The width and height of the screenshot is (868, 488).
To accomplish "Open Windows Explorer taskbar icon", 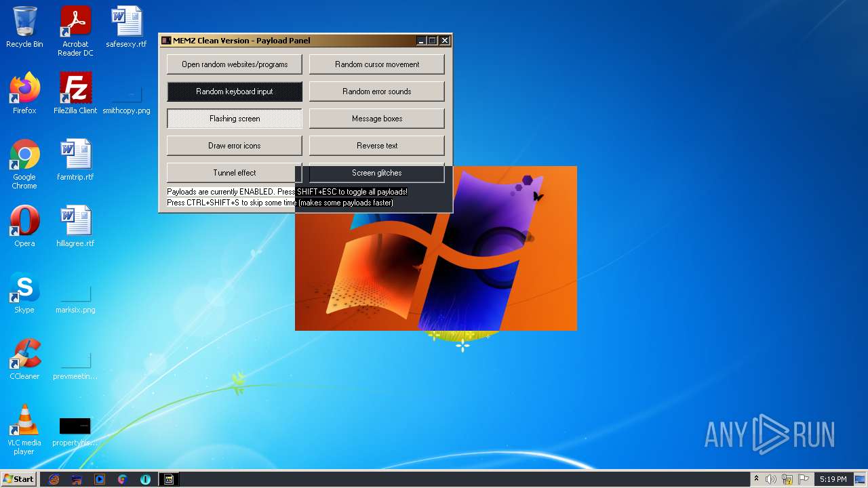I will [77, 479].
